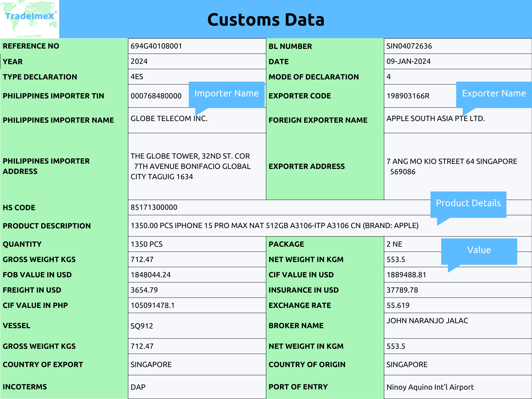Select the iPhone 15 Pro Max product description

(274, 225)
